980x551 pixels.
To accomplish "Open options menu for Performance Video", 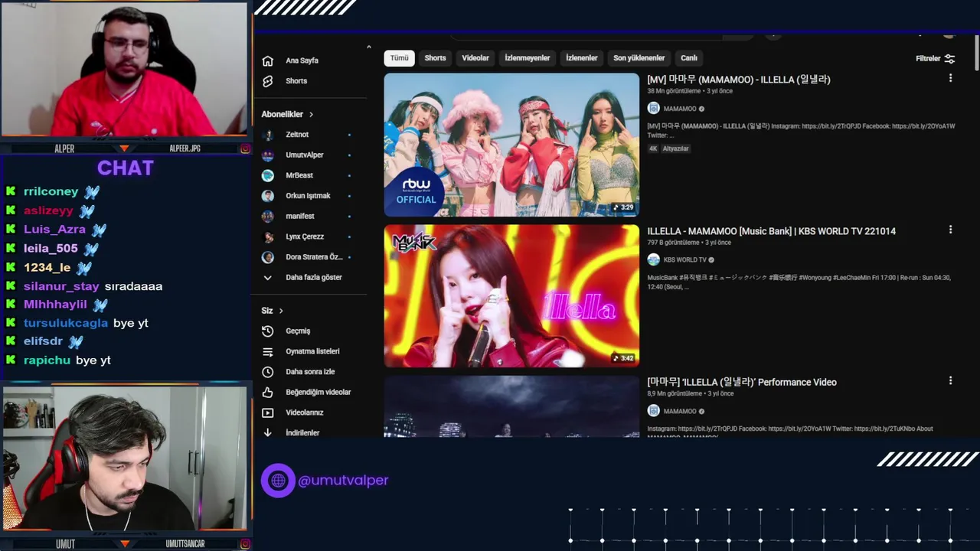I will coord(950,380).
